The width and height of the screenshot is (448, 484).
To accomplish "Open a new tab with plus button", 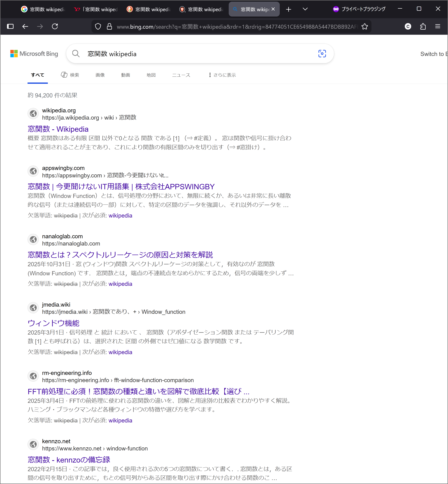I will (288, 9).
